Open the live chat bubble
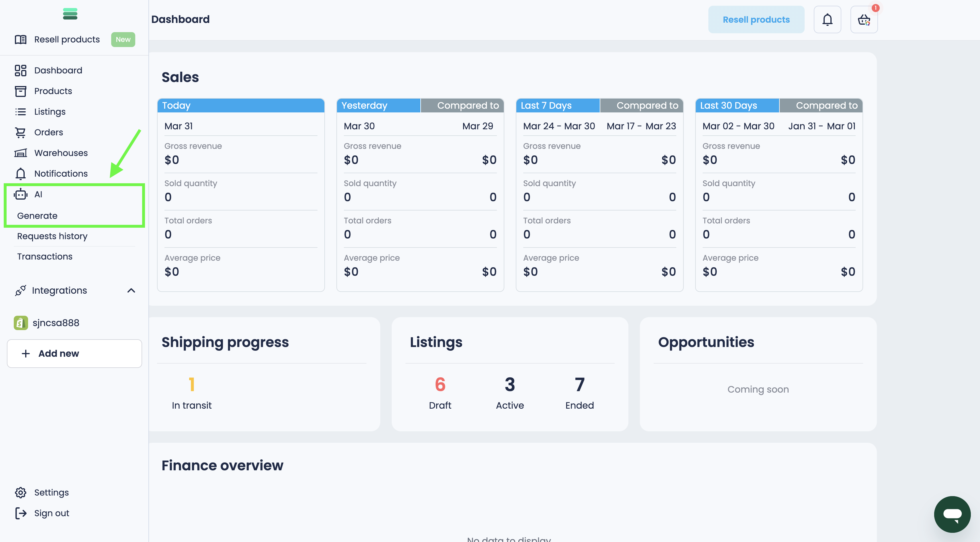The image size is (980, 542). tap(952, 514)
